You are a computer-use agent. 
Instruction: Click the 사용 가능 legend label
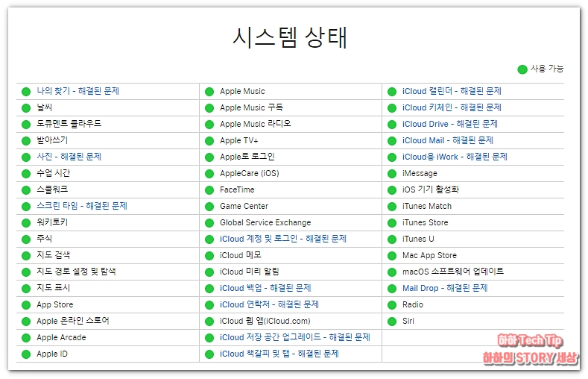(x=547, y=69)
